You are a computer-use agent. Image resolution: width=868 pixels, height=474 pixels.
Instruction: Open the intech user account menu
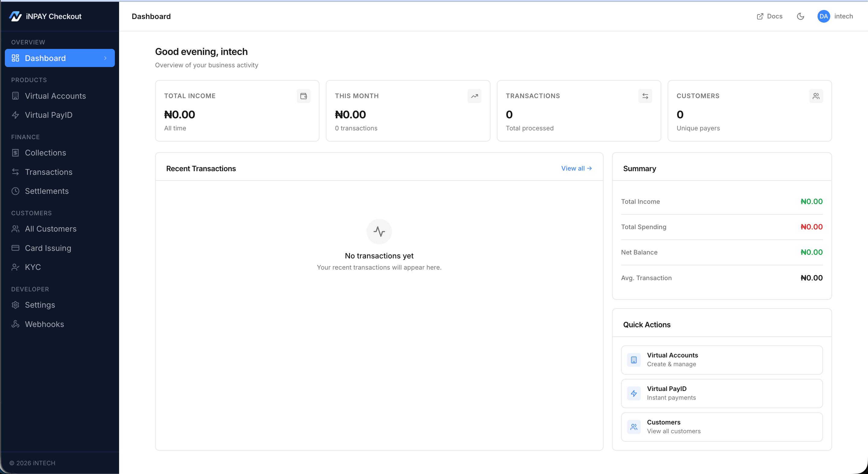pos(843,16)
